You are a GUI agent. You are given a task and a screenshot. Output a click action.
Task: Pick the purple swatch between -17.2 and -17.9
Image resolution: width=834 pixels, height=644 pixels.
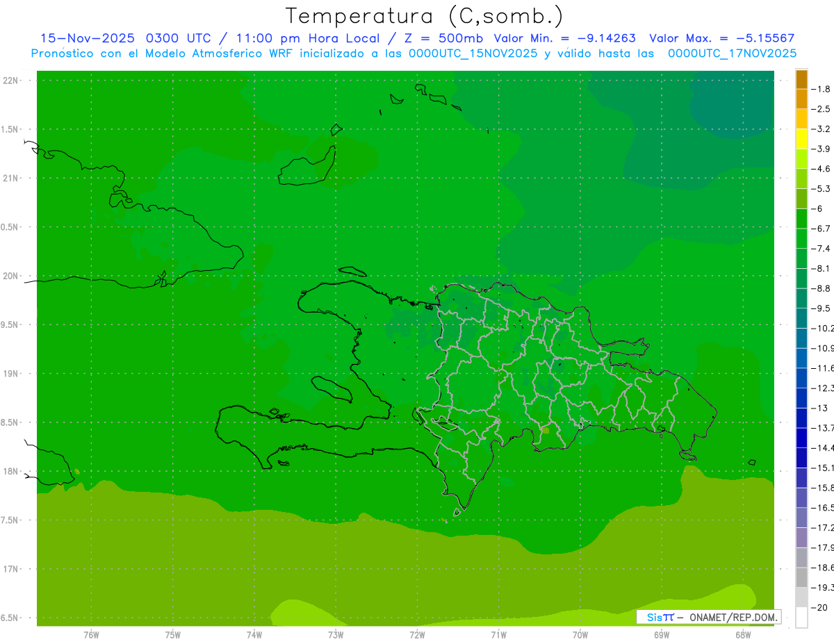coord(801,538)
